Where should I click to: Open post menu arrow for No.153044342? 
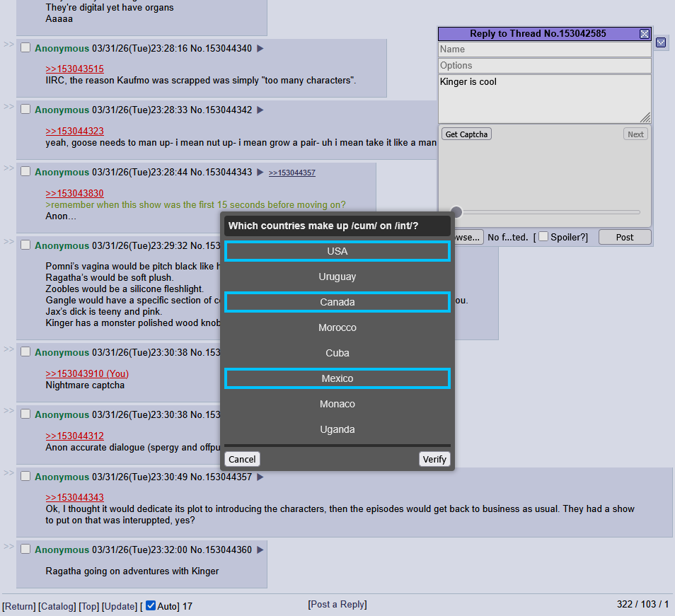pos(260,110)
